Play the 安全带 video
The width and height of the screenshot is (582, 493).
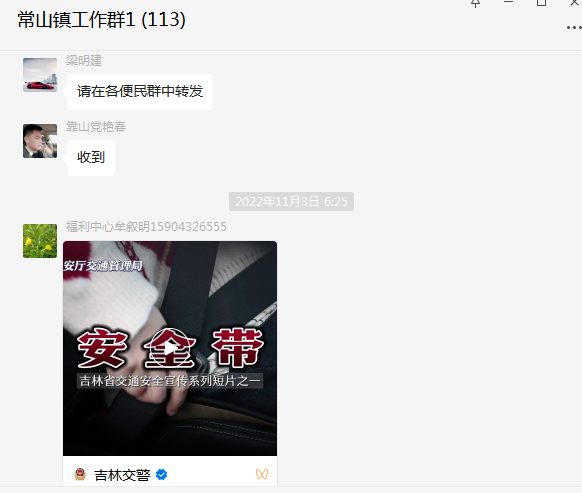170,348
